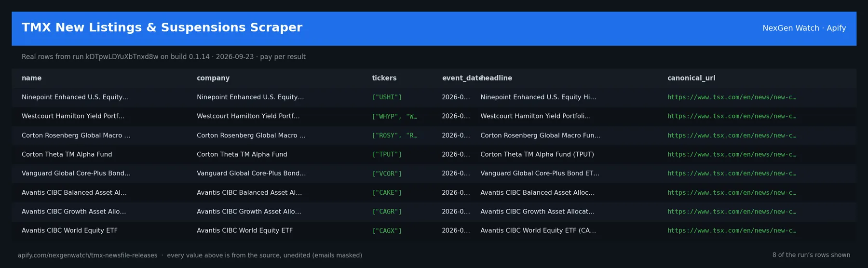The width and height of the screenshot is (868, 268).
Task: Click the 'event_date' column header
Action: [x=461, y=78]
